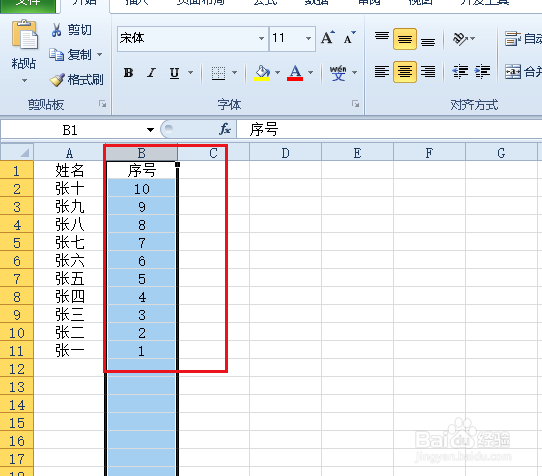
Task: Click the Copy icon
Action: click(x=56, y=54)
